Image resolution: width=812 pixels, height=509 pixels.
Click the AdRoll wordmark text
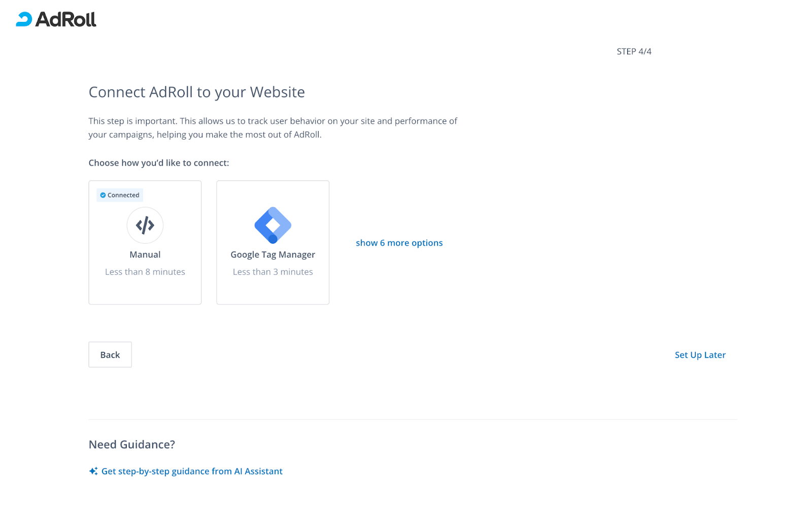(66, 19)
